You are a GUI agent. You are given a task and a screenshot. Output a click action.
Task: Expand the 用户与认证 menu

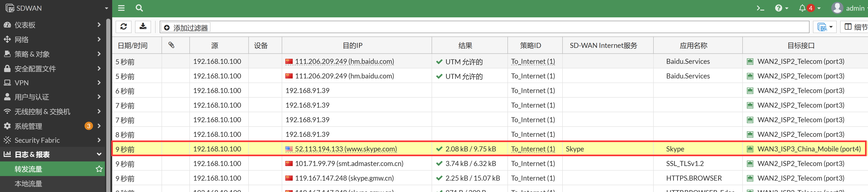pyautogui.click(x=53, y=97)
